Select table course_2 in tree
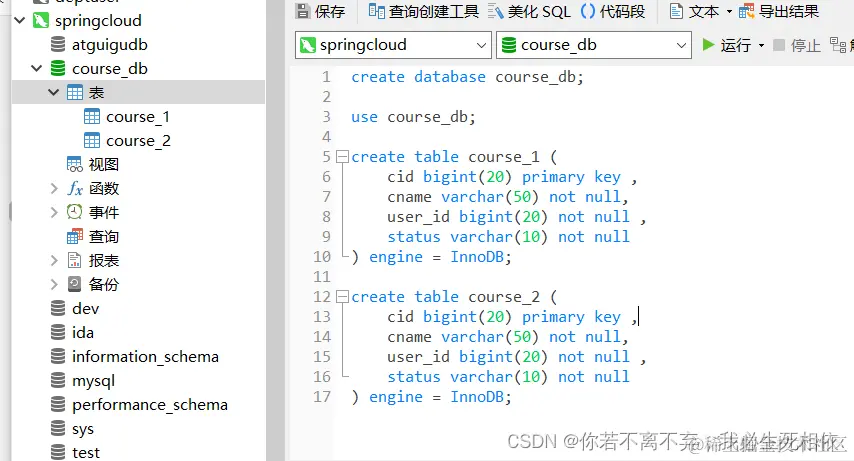854x461 pixels. (x=138, y=141)
